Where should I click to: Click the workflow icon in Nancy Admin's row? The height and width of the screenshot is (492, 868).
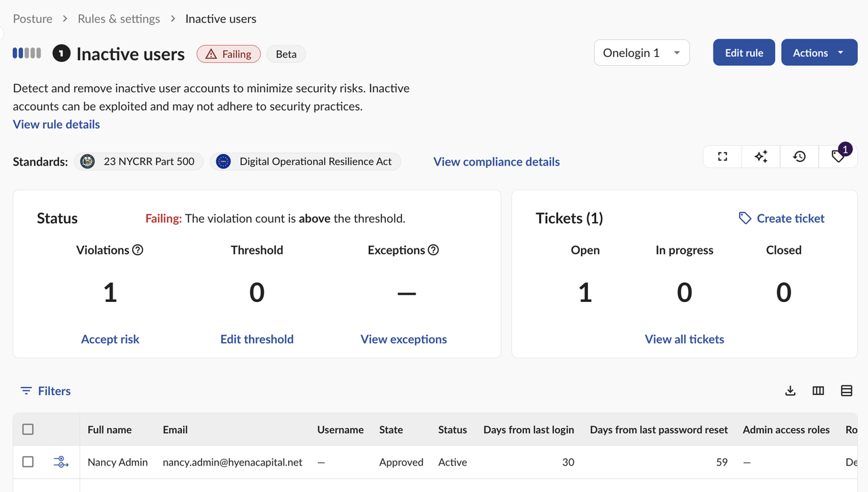61,462
